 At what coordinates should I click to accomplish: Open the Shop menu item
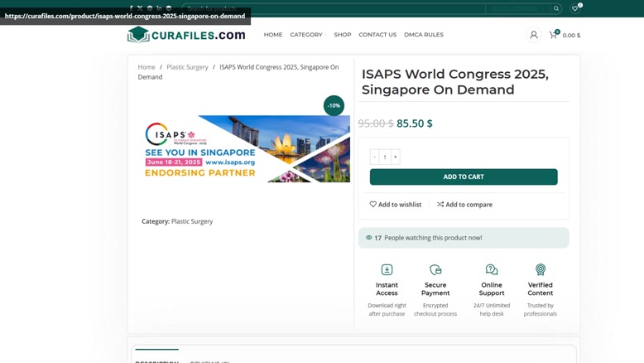click(x=343, y=35)
